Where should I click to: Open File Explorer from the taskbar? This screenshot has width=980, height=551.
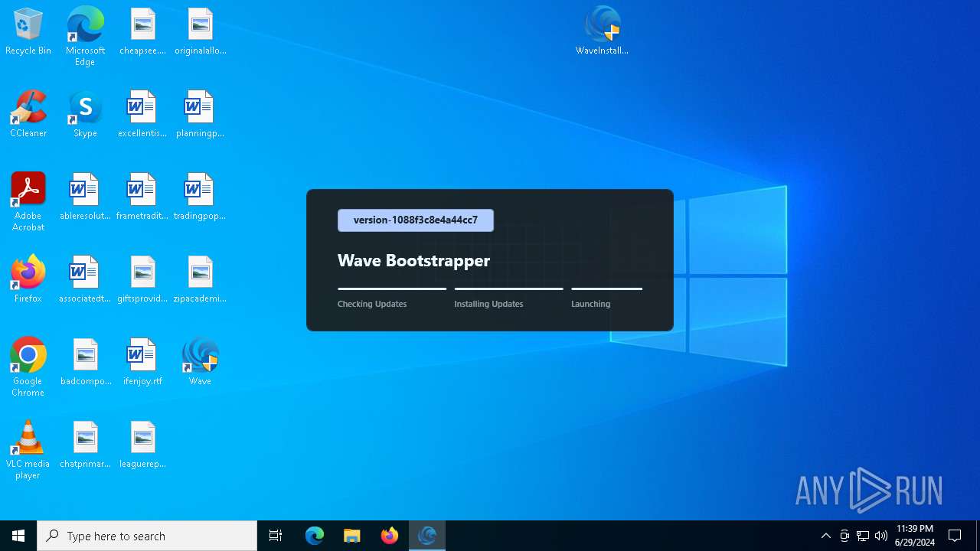pyautogui.click(x=352, y=536)
